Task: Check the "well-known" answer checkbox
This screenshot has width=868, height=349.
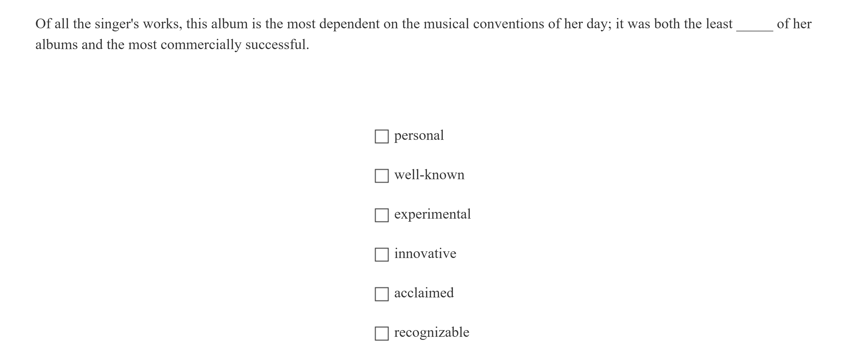Action: 382,175
